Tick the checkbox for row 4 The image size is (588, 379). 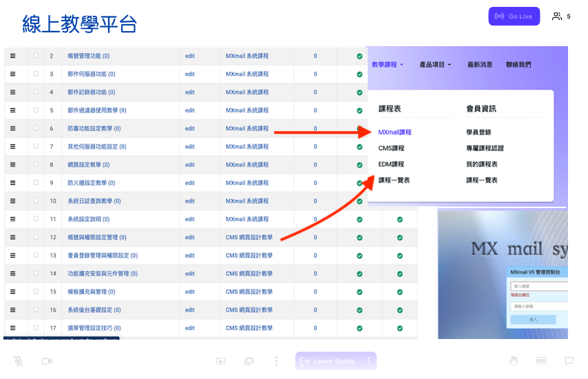(36, 92)
